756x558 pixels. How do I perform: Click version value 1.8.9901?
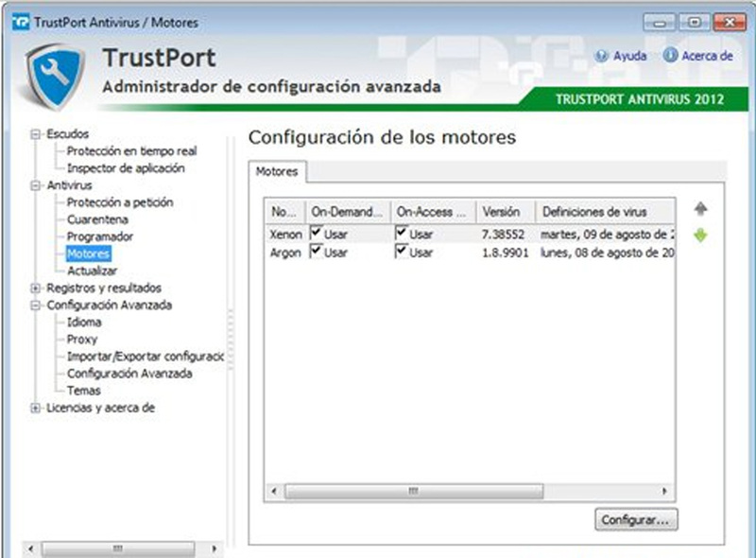(x=506, y=253)
